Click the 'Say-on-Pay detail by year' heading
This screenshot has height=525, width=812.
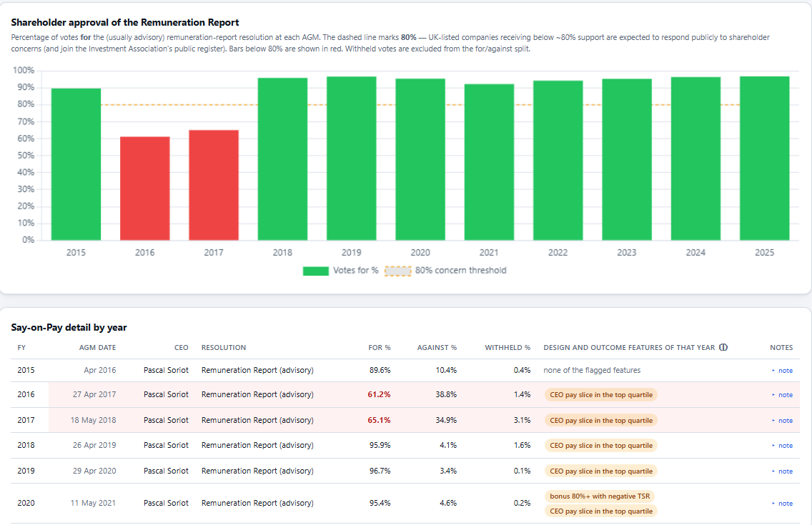(x=69, y=327)
